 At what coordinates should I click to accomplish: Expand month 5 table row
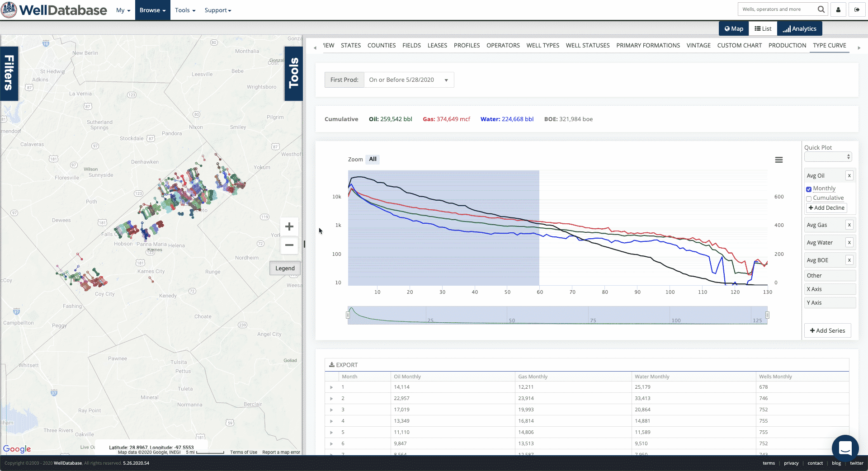click(x=331, y=433)
